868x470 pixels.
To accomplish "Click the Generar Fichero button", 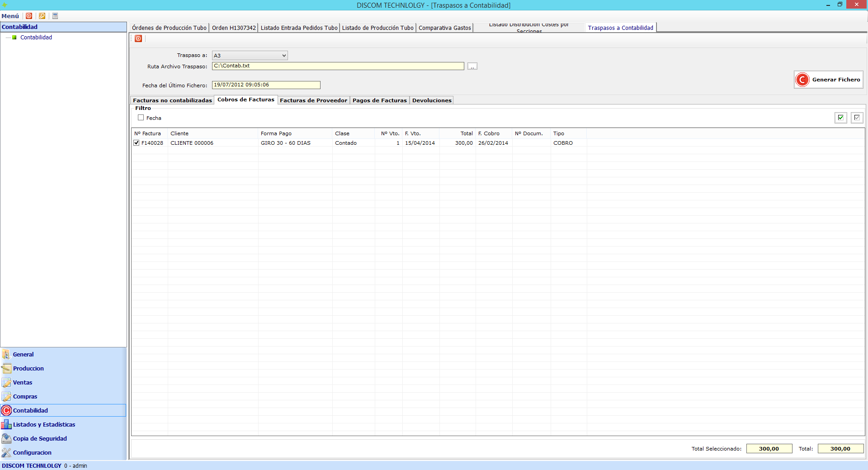I will pyautogui.click(x=828, y=80).
